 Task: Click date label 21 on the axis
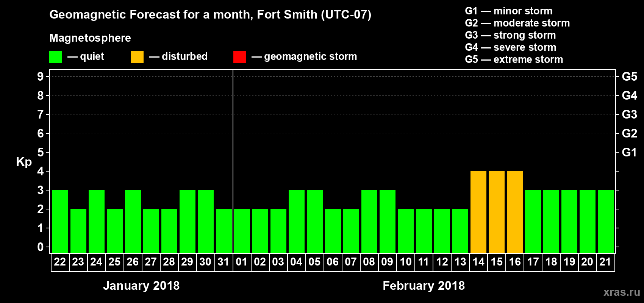pyautogui.click(x=605, y=262)
